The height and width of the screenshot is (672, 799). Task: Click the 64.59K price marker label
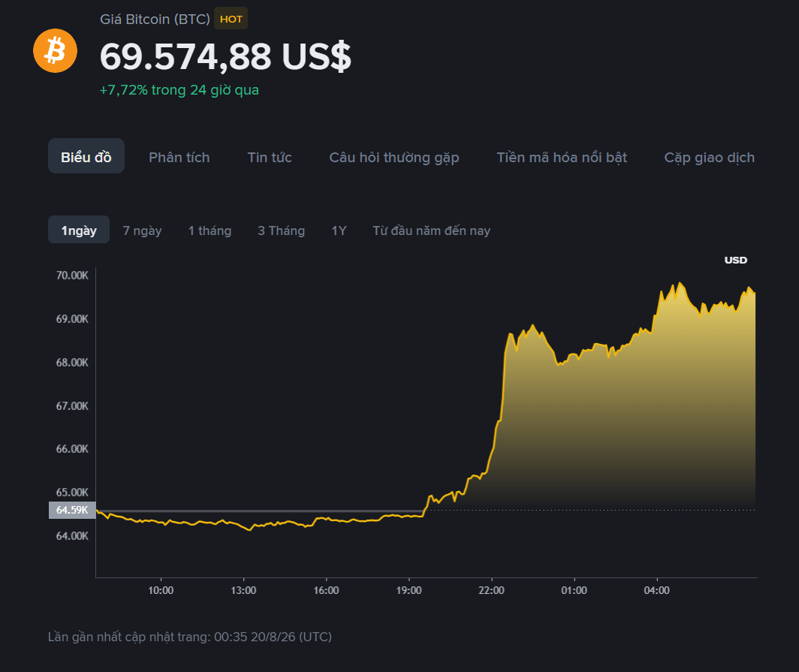(72, 510)
